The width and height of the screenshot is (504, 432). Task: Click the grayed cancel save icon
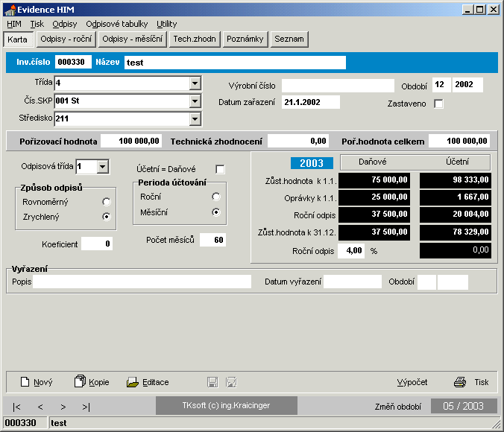[231, 382]
